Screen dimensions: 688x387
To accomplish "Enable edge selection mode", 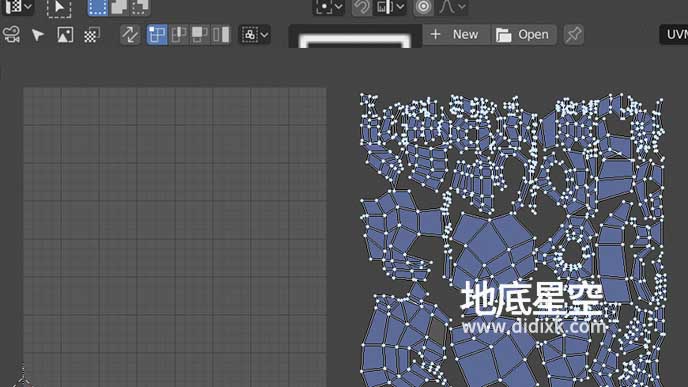I will [178, 35].
